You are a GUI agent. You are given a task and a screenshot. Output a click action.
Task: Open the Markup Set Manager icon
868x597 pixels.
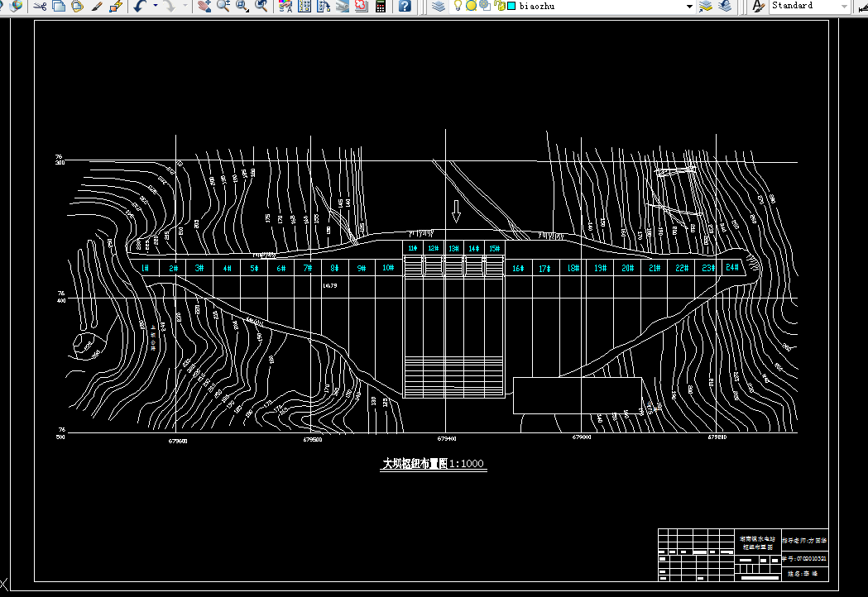tap(362, 6)
